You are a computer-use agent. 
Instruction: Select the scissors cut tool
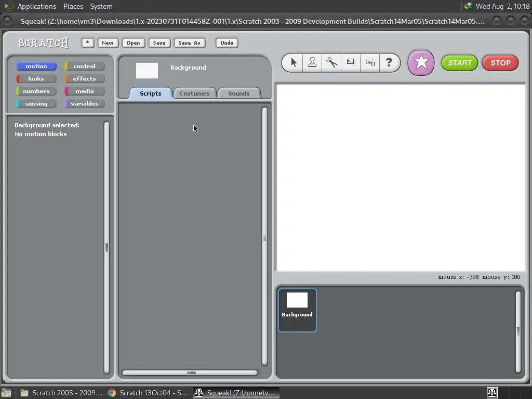(x=331, y=62)
